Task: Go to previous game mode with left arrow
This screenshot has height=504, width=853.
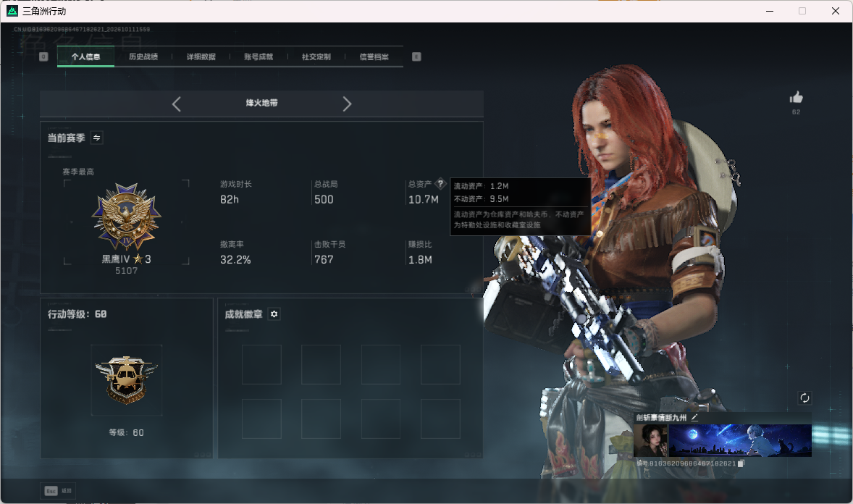Action: click(x=176, y=104)
